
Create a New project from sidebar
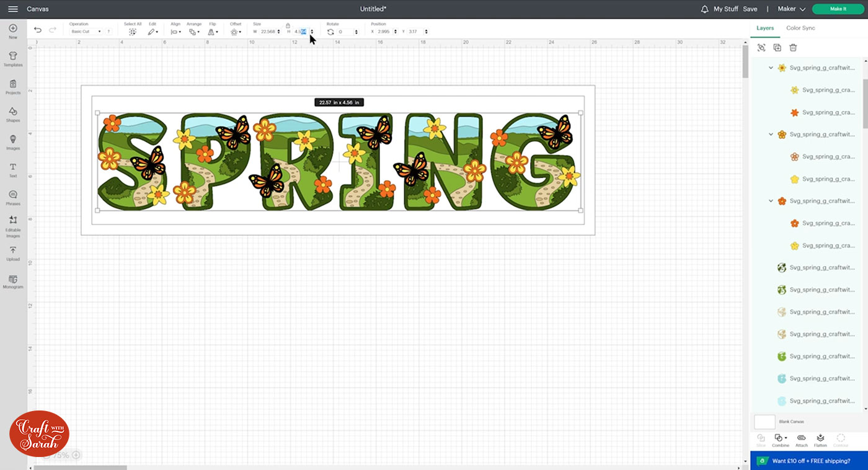click(x=13, y=31)
